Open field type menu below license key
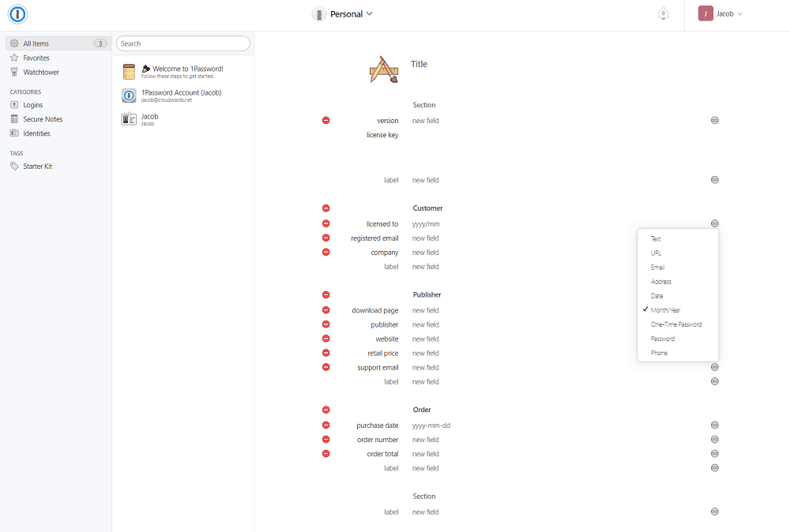This screenshot has width=790, height=532. 714,180
